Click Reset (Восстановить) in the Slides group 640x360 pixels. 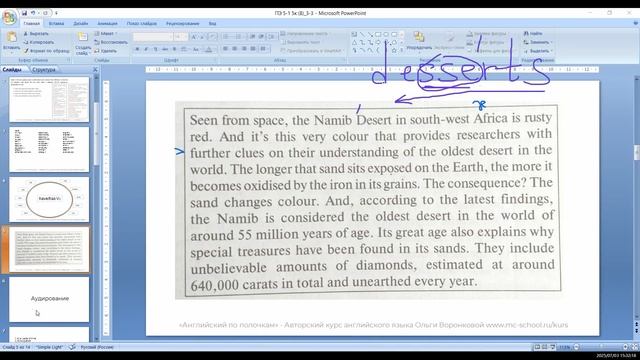111,42
